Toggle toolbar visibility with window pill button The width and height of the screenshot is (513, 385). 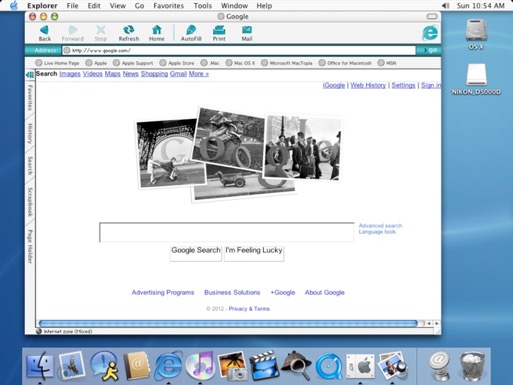tap(432, 16)
